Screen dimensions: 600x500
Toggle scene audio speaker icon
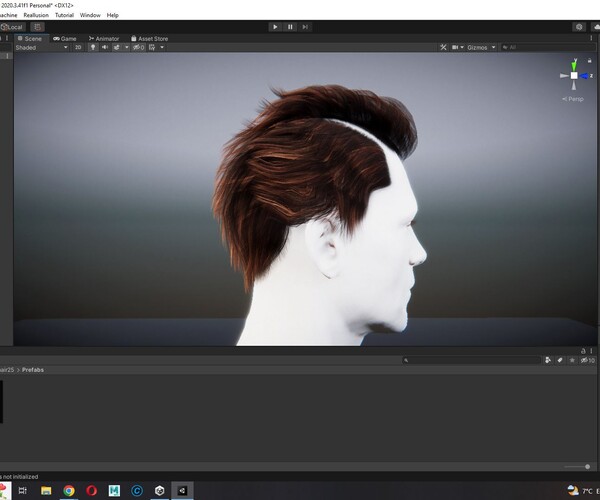pos(104,47)
